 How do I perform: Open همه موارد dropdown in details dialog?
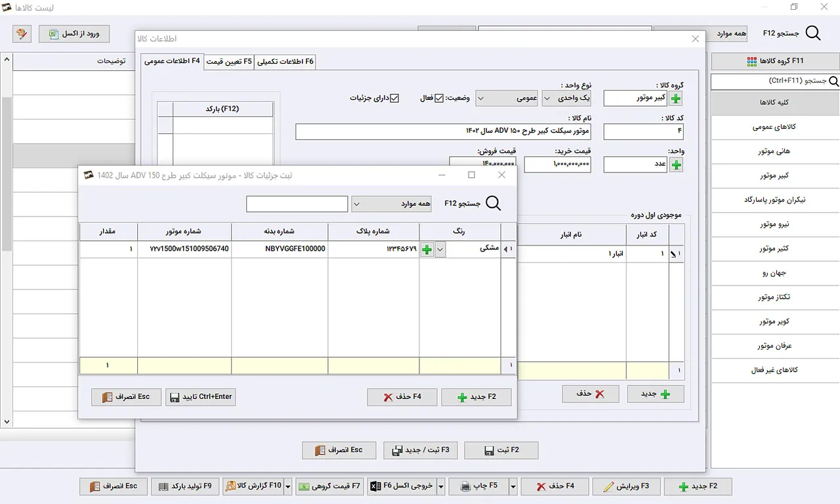click(x=392, y=203)
